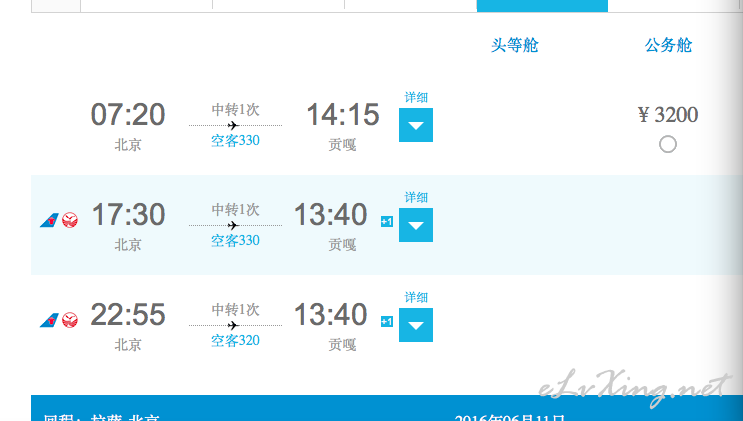
Task: Open 空客330 aircraft link on 07:20 flight
Action: [x=235, y=141]
